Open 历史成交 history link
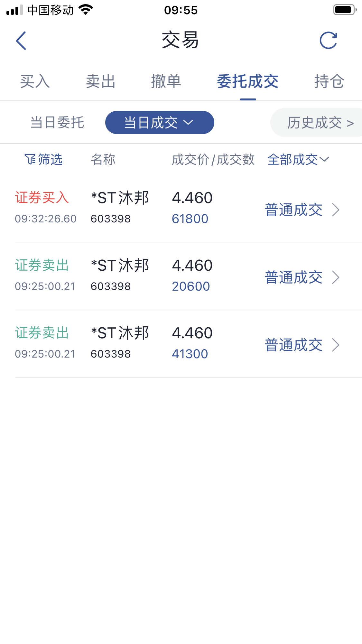 click(x=320, y=123)
